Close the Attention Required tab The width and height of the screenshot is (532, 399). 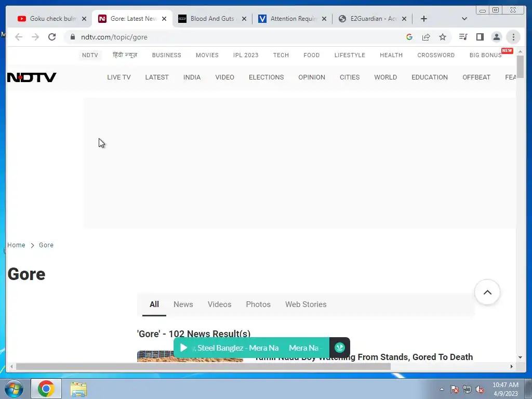[x=324, y=19]
